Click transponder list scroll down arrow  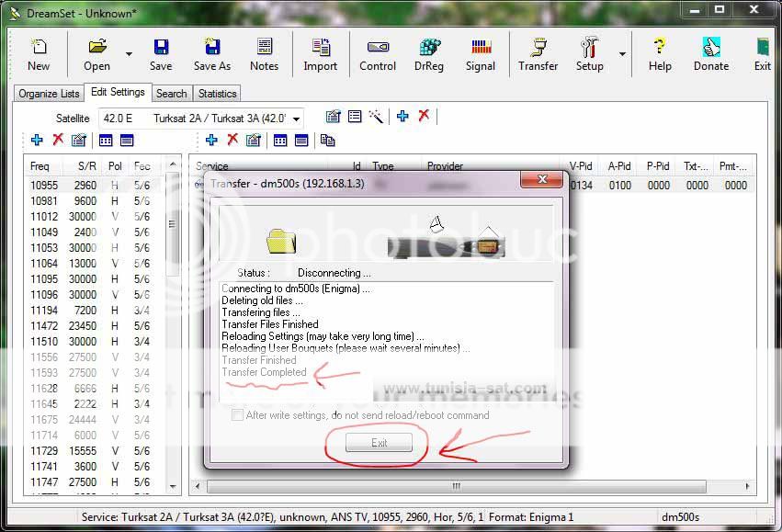click(173, 486)
